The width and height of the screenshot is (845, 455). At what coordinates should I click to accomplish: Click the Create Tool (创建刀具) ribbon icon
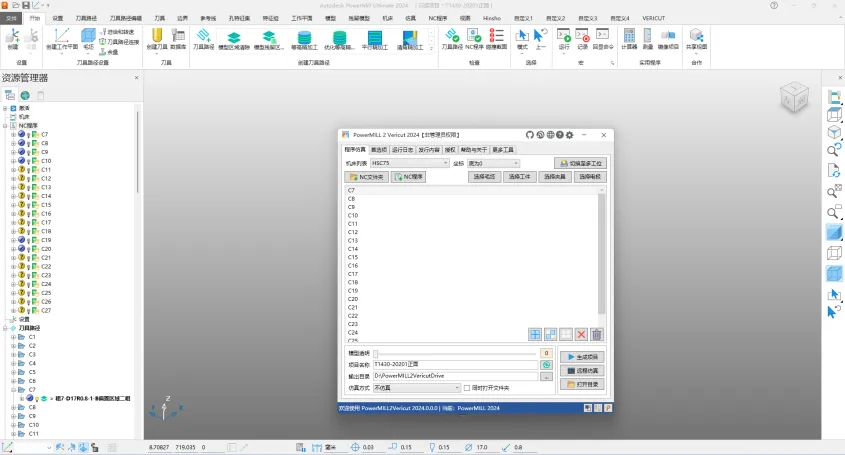coord(157,39)
